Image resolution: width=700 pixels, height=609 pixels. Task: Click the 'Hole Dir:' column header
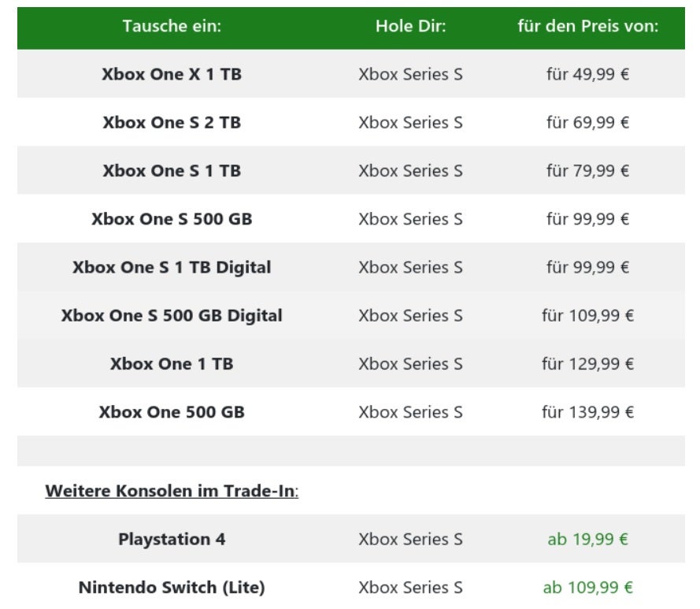point(410,26)
